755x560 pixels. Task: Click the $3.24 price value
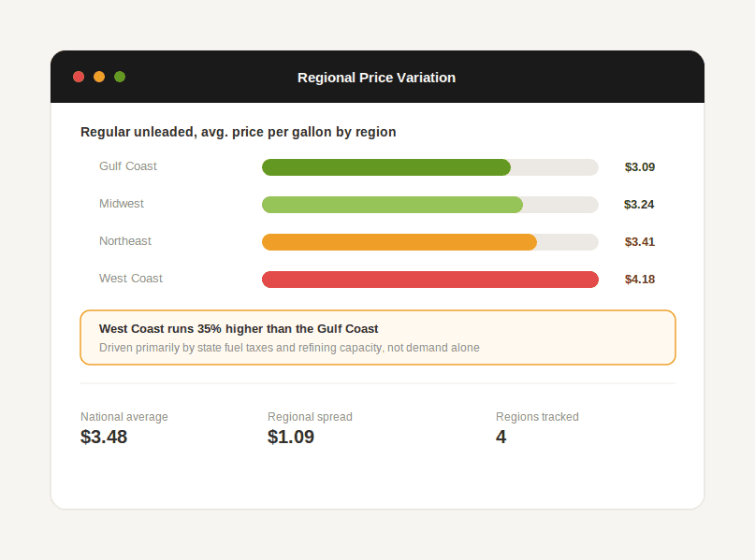[639, 205]
